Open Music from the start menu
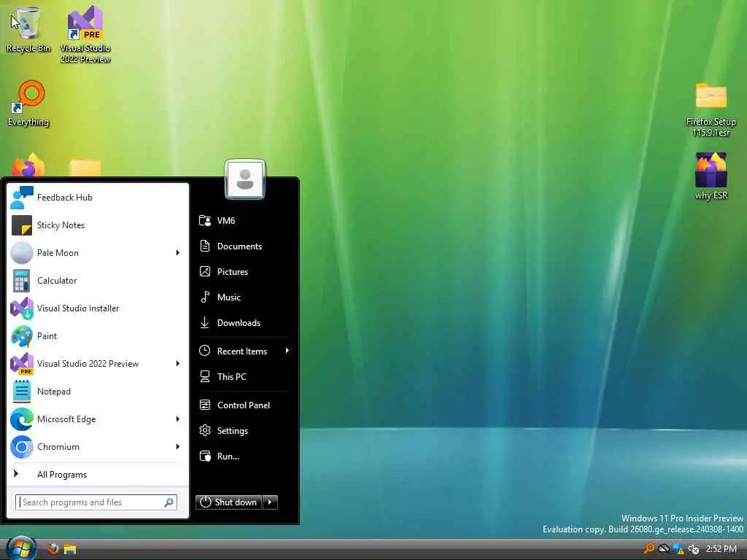747x560 pixels. [244, 297]
